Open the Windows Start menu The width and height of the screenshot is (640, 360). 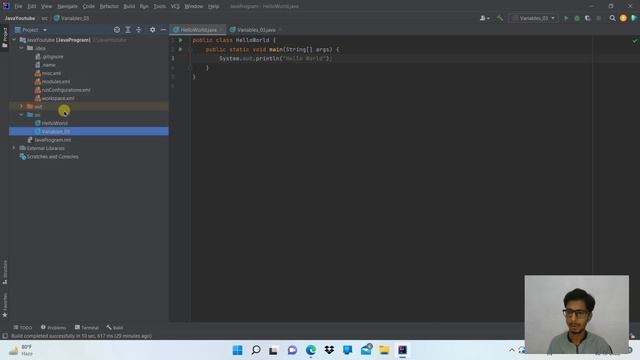237,350
